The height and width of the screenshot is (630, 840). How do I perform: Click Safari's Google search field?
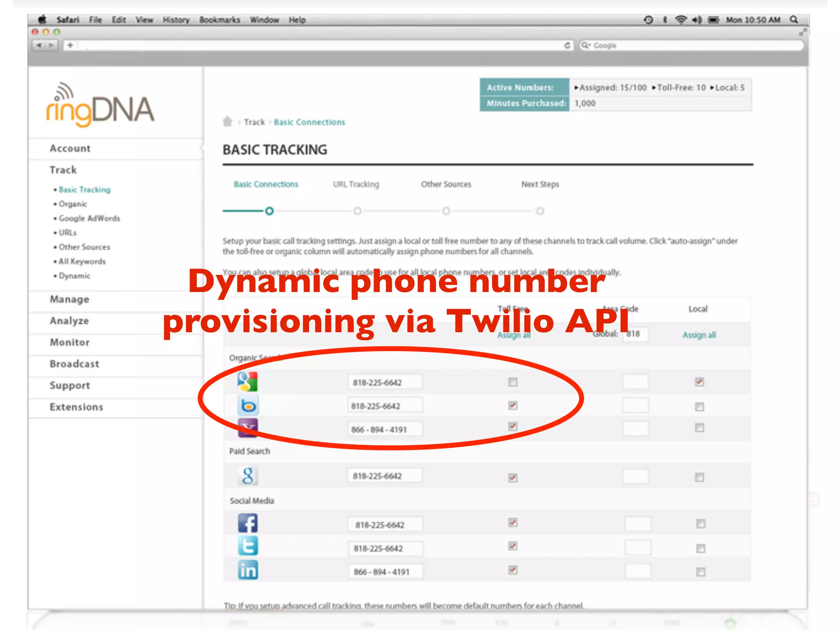pyautogui.click(x=692, y=45)
